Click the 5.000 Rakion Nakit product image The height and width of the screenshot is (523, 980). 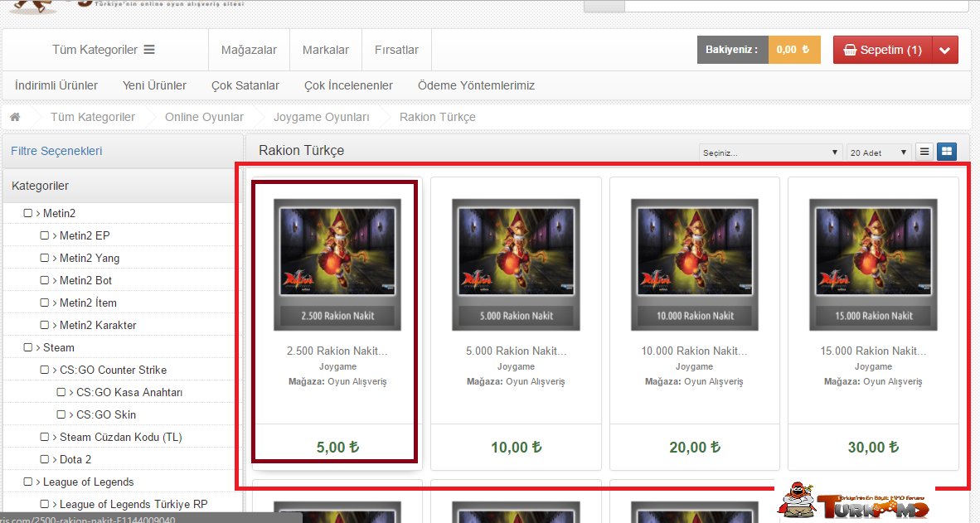[x=517, y=264]
